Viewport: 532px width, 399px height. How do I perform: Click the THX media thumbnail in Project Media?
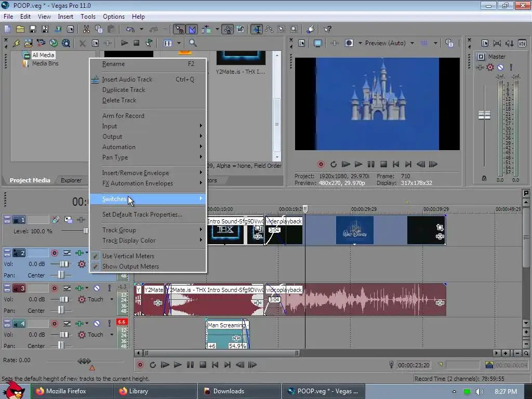click(241, 58)
